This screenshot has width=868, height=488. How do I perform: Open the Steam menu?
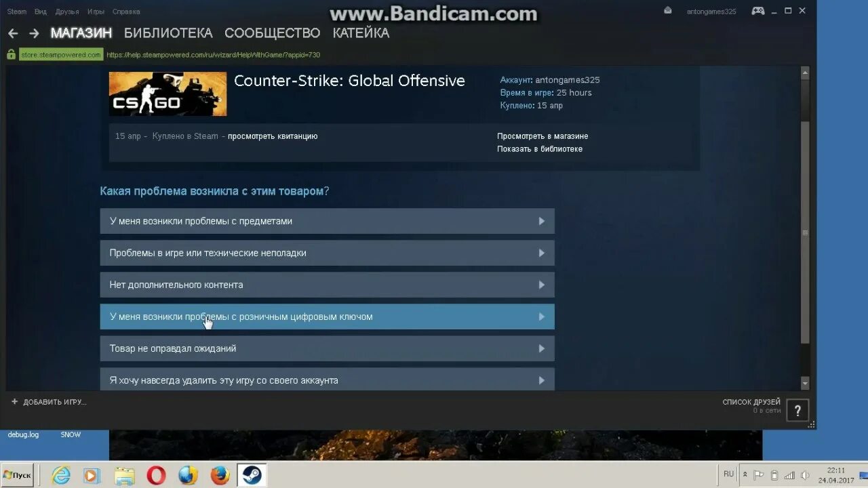click(17, 12)
